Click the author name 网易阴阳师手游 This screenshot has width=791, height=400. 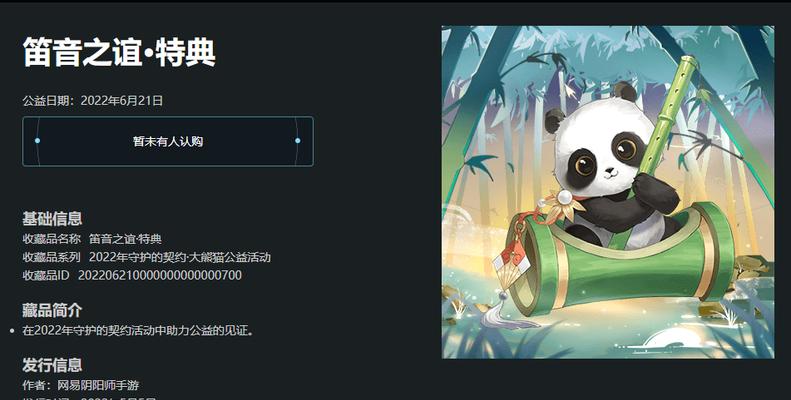click(x=98, y=385)
